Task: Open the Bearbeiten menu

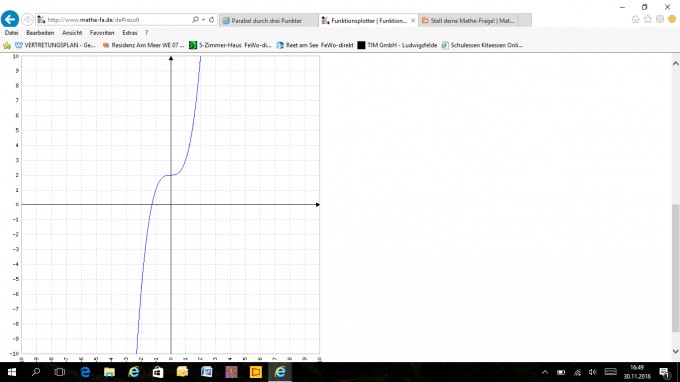Action: click(x=40, y=33)
